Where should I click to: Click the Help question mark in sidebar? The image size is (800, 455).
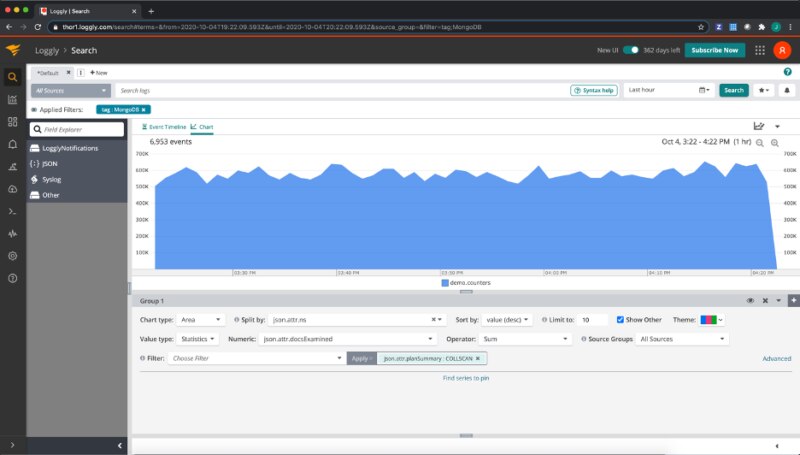tap(12, 278)
